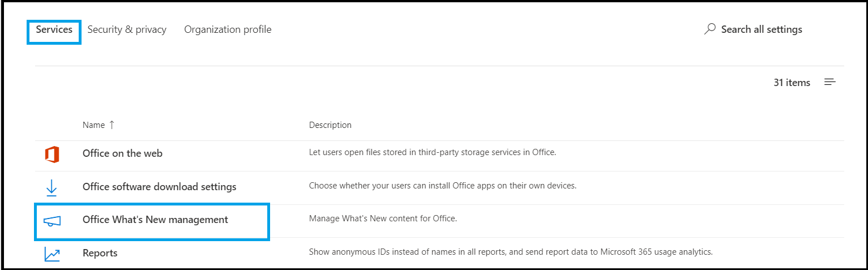Click the magnifying glass search icon
The image size is (868, 270).
[709, 29]
